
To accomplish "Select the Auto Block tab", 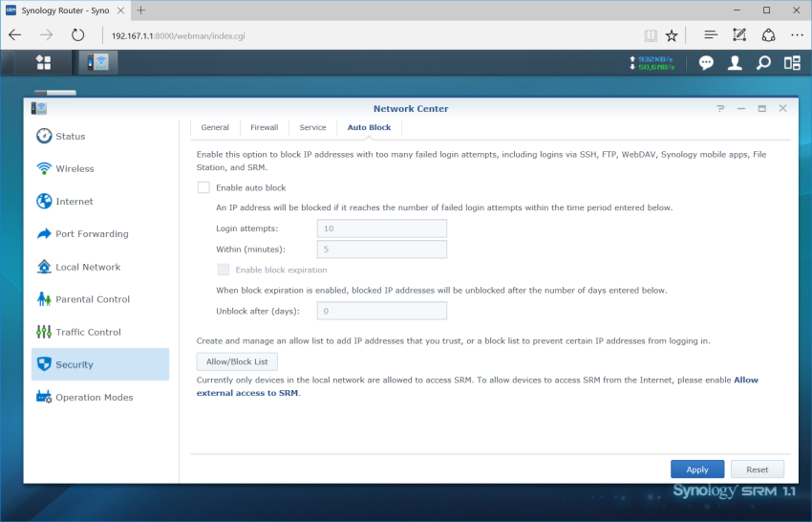I will pos(370,127).
